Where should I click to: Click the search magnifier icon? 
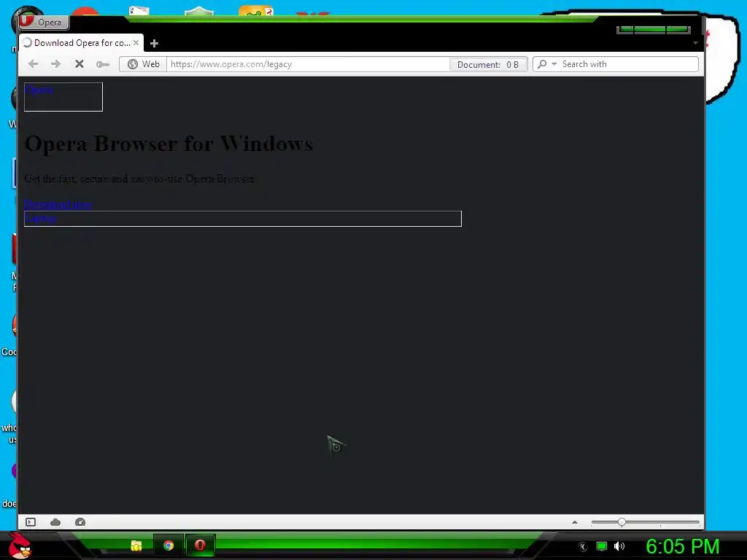542,64
